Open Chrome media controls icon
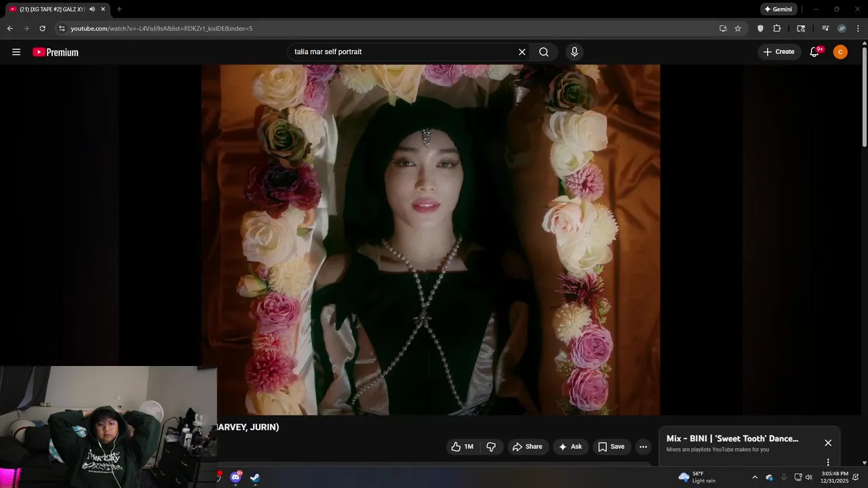This screenshot has width=868, height=488. point(825,28)
